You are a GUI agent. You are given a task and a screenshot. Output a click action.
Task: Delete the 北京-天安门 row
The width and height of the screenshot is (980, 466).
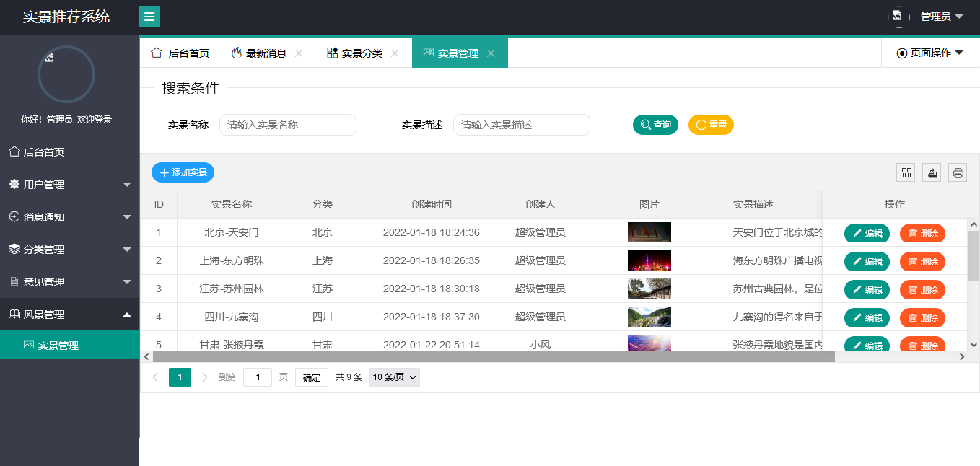[922, 233]
